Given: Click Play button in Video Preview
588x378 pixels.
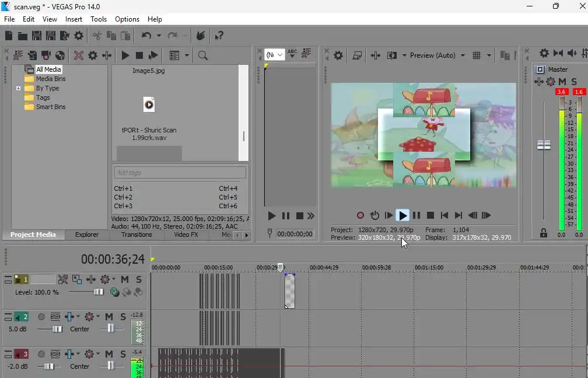Looking at the screenshot, I should point(402,215).
